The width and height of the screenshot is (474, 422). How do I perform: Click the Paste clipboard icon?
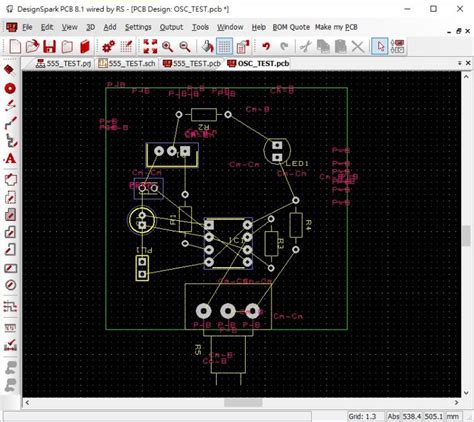[x=340, y=47]
